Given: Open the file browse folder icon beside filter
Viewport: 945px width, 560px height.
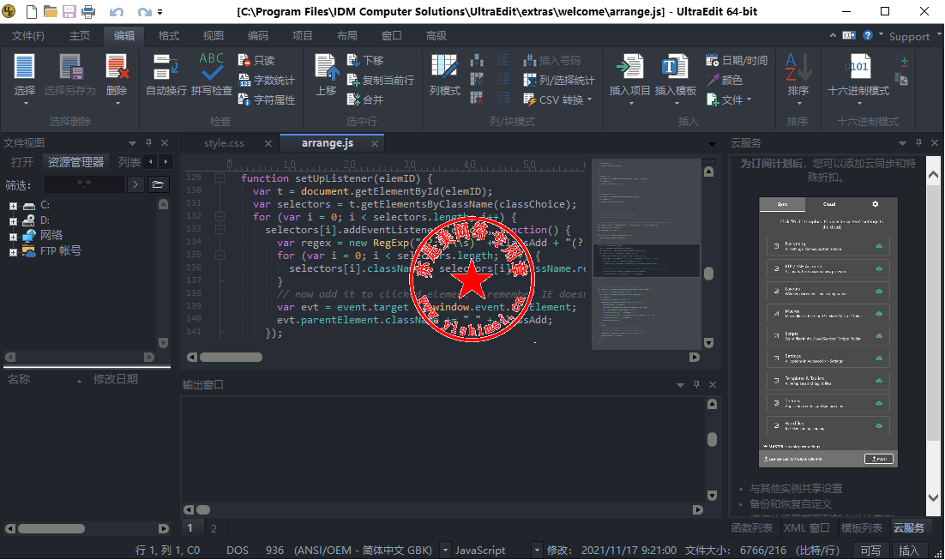Looking at the screenshot, I should [158, 184].
